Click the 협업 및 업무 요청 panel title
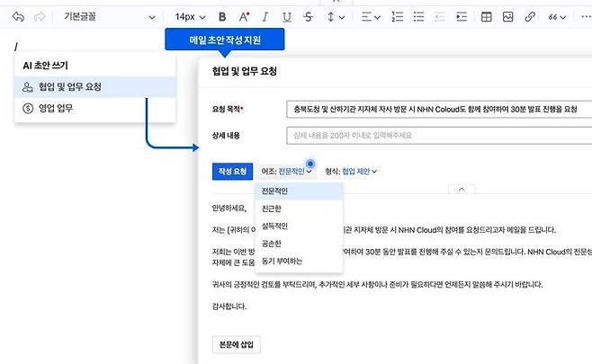 [x=245, y=71]
